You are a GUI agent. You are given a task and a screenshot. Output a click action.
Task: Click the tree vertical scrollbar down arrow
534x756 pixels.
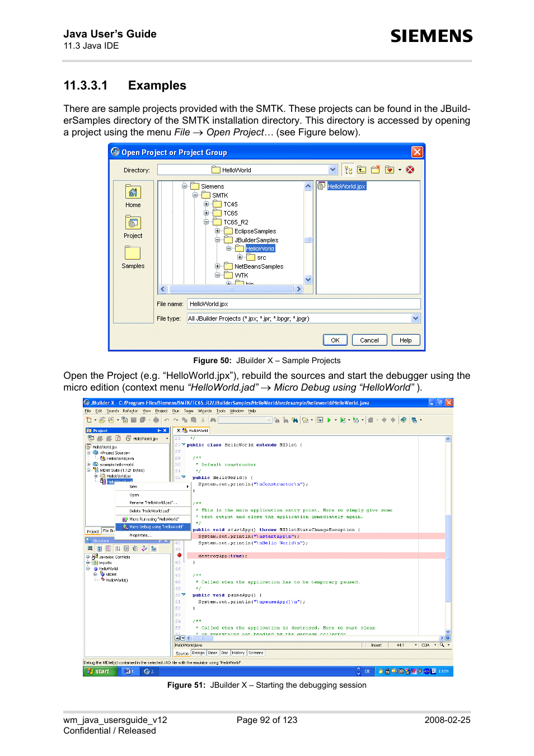pos(308,279)
